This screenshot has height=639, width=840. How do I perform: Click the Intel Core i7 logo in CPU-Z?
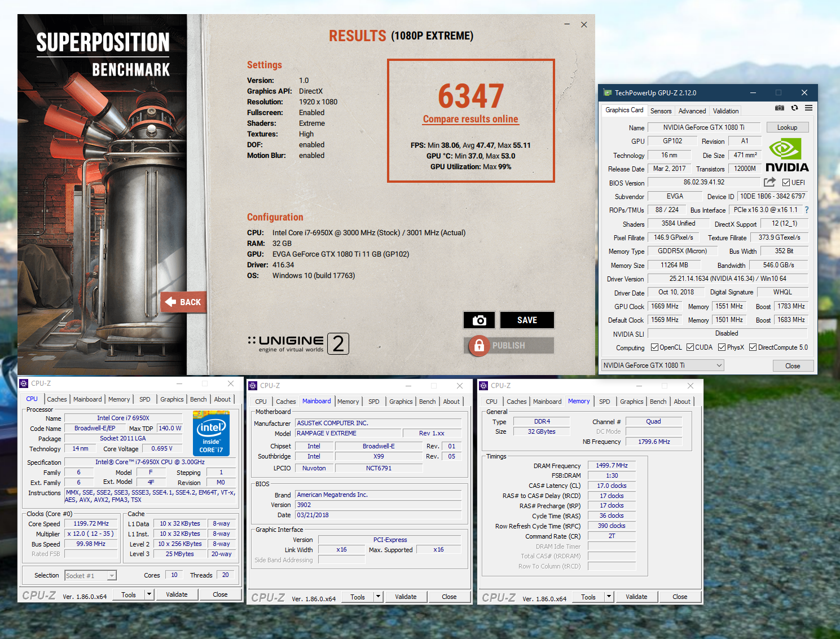point(212,433)
